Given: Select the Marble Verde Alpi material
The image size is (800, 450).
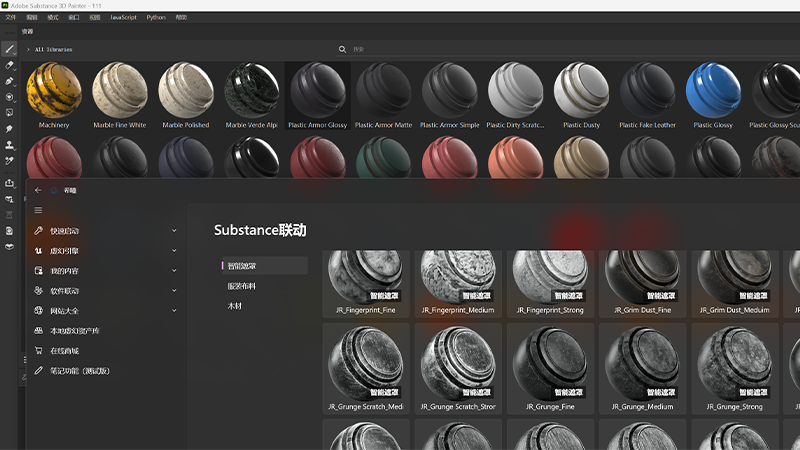Looking at the screenshot, I should [x=252, y=95].
